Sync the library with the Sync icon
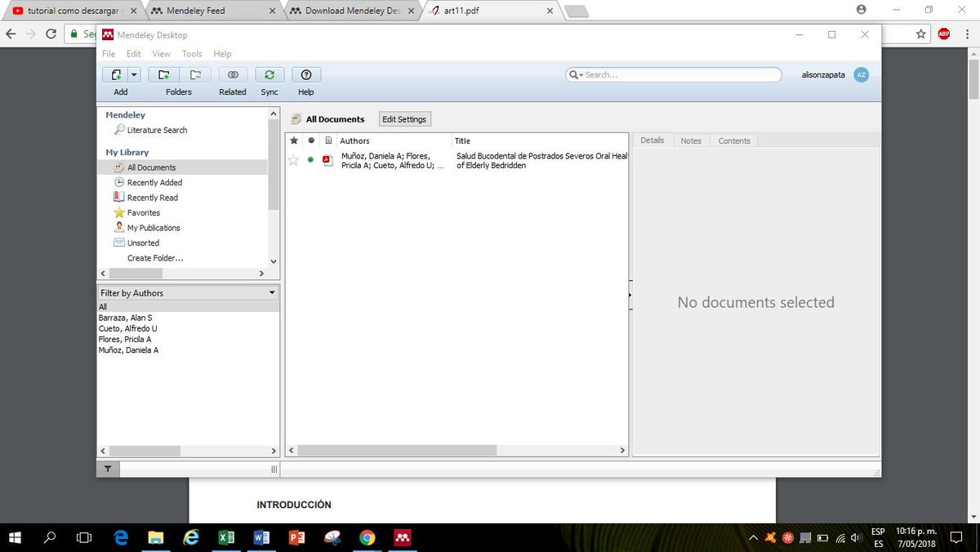Viewport: 980px width, 552px height. point(269,74)
